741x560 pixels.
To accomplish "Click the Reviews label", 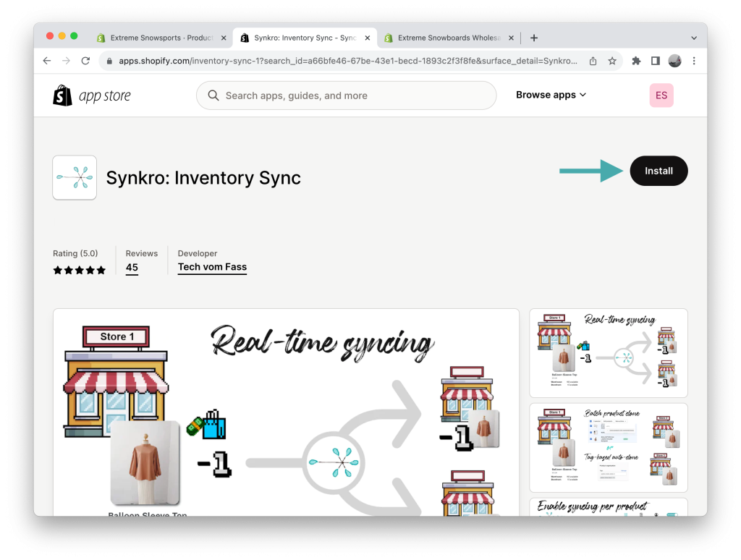I will 142,253.
